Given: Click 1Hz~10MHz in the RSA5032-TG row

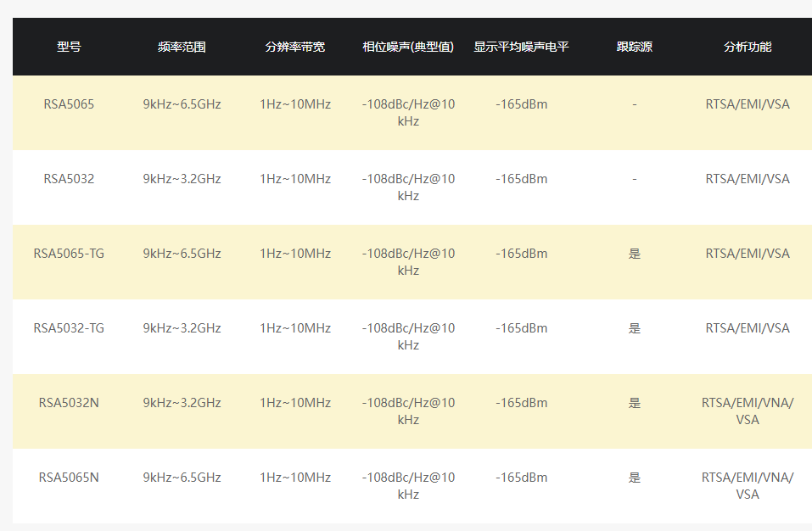Looking at the screenshot, I should [295, 327].
